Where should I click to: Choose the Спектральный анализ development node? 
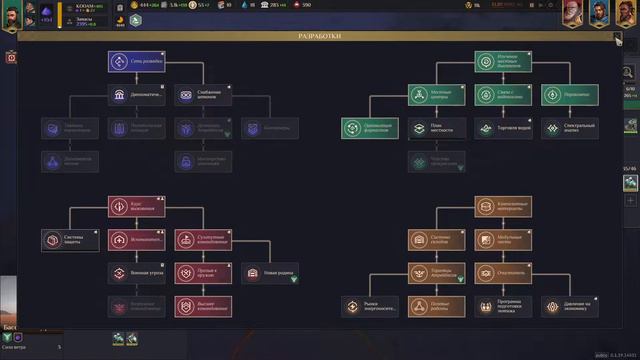coord(570,129)
